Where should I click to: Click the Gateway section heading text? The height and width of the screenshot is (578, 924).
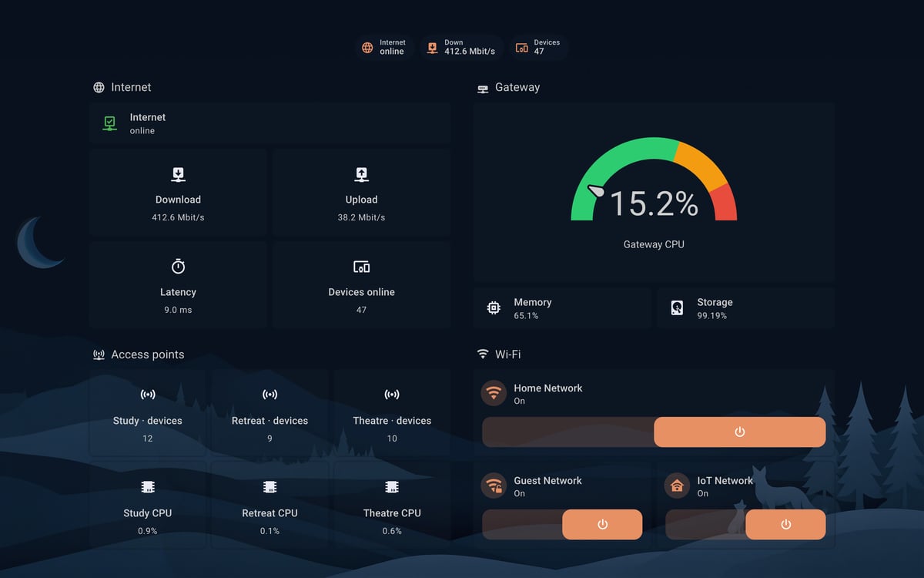(517, 87)
